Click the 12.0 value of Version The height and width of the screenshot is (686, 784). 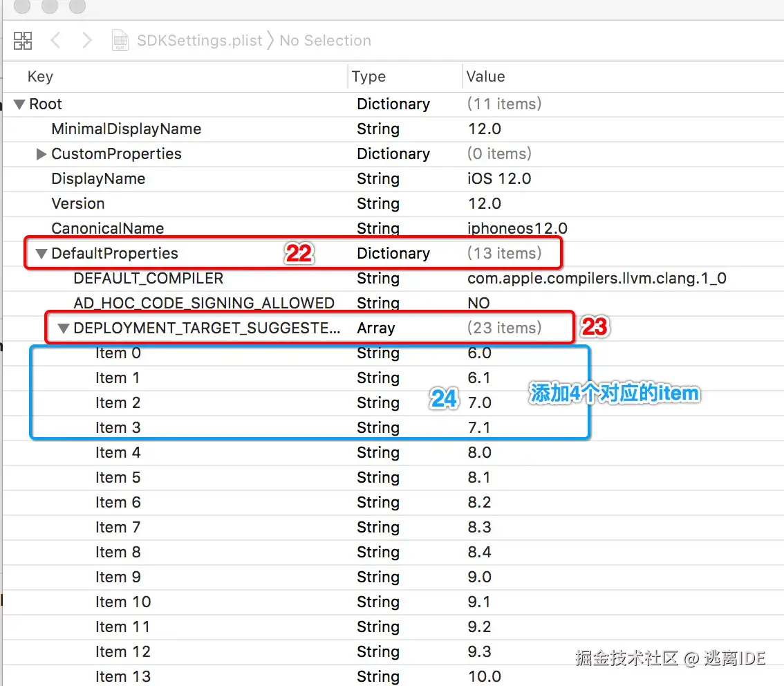pos(484,203)
